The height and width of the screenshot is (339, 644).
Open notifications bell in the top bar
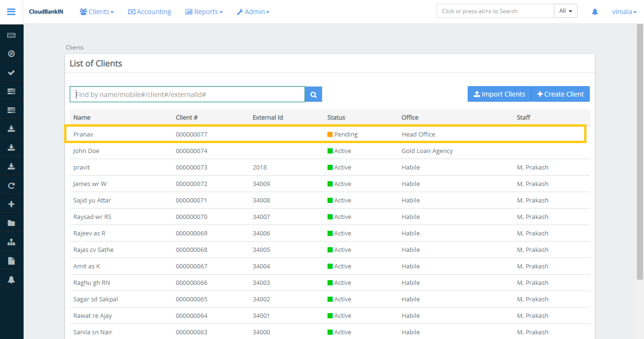[594, 12]
